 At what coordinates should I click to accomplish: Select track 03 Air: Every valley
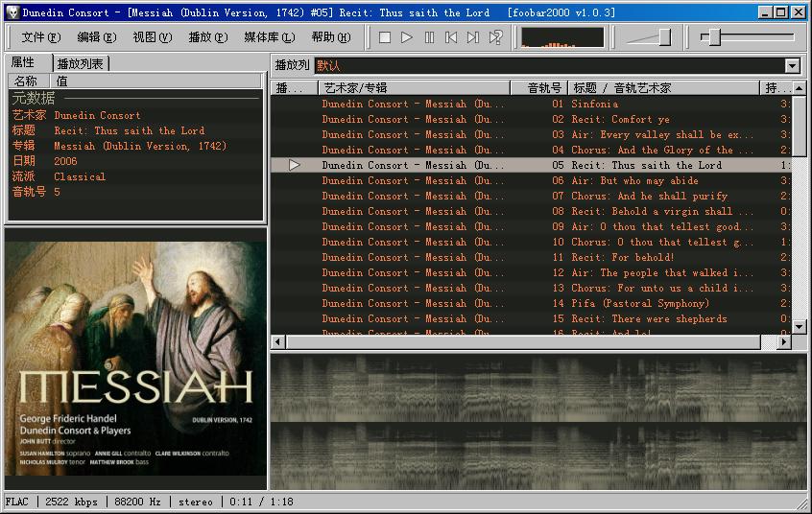tap(531, 134)
